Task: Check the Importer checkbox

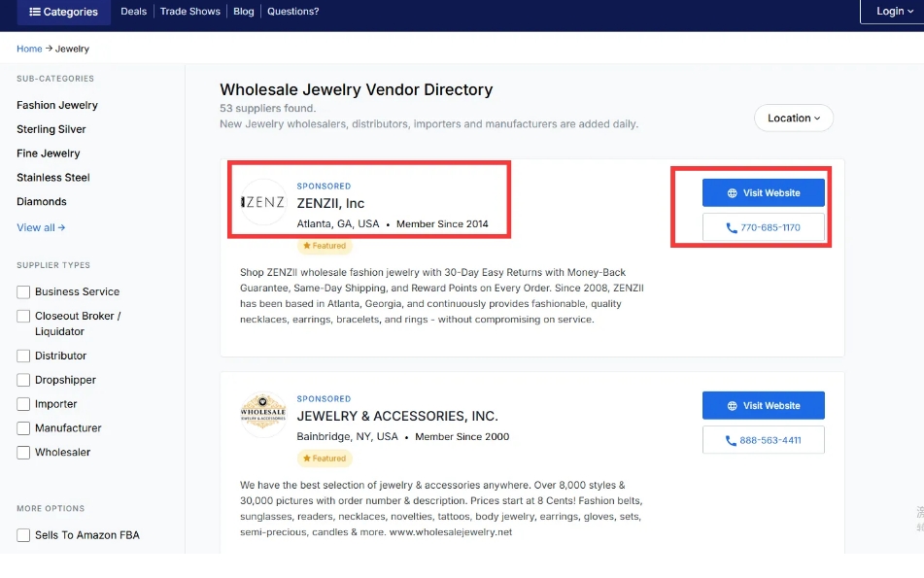Action: (x=23, y=404)
